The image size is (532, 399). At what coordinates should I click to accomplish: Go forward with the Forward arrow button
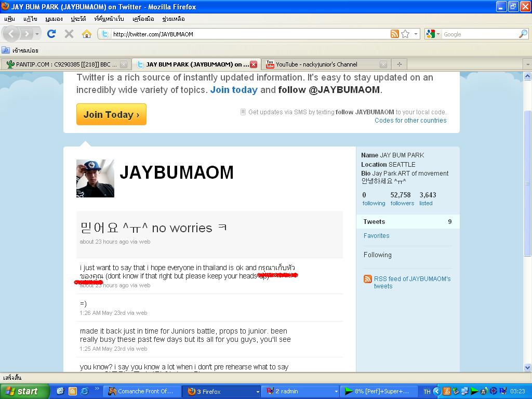tap(26, 34)
